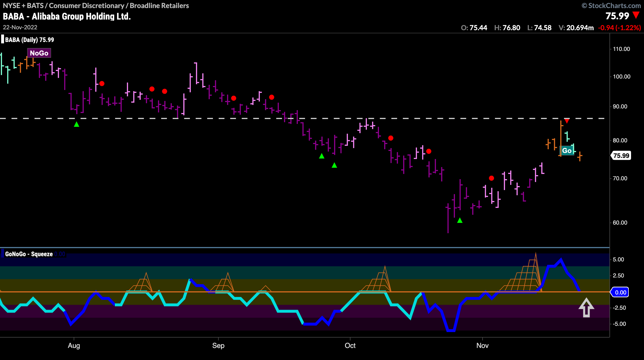Click the StockCharts.com copyright text
This screenshot has width=644, height=360.
611,6
